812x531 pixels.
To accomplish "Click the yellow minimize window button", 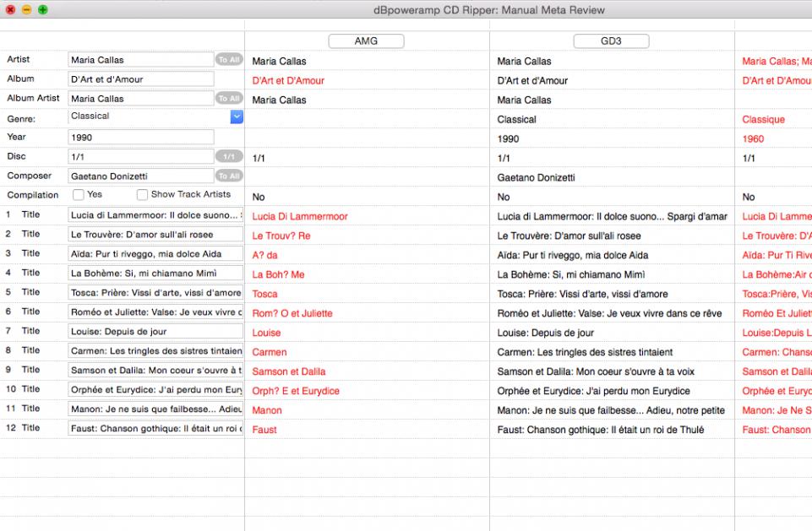I will (x=27, y=9).
